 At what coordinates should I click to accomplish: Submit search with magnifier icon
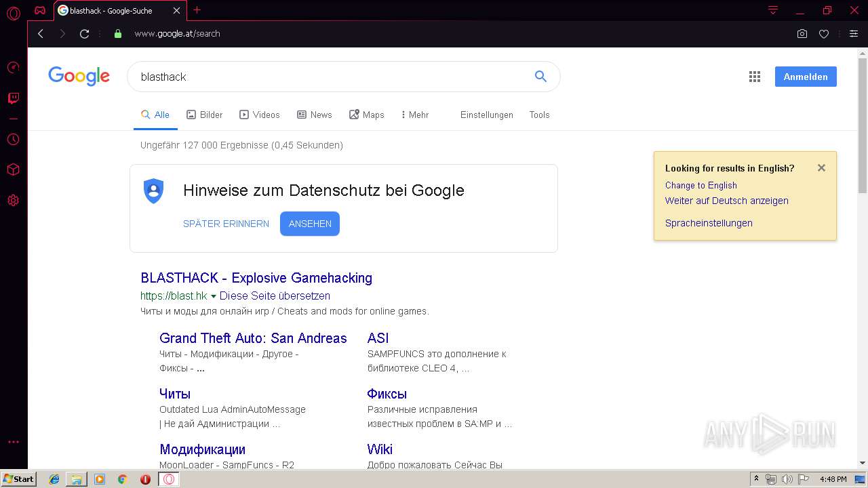[540, 77]
